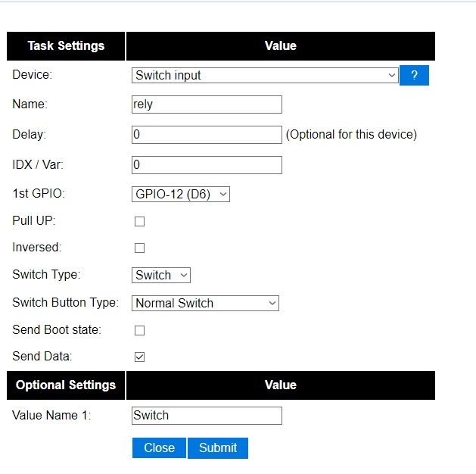476x474 pixels.
Task: Open the Switch Type dropdown
Action: click(161, 276)
